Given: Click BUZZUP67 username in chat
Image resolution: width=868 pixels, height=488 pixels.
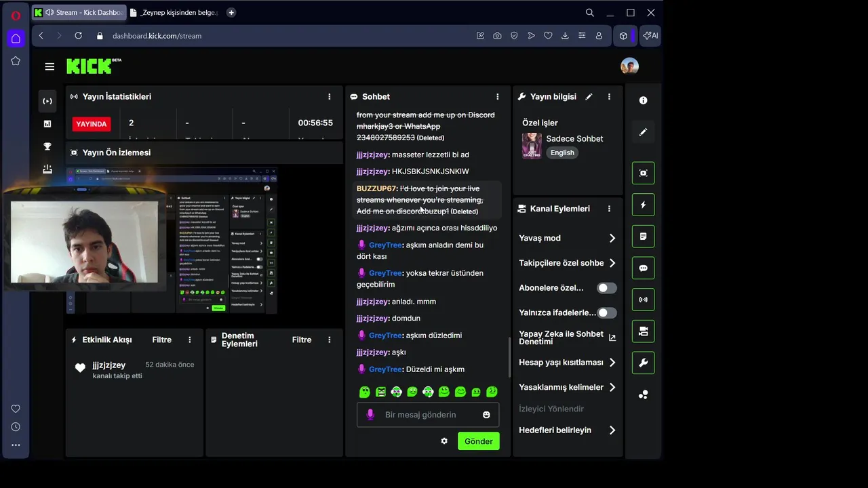Looking at the screenshot, I should coord(376,188).
